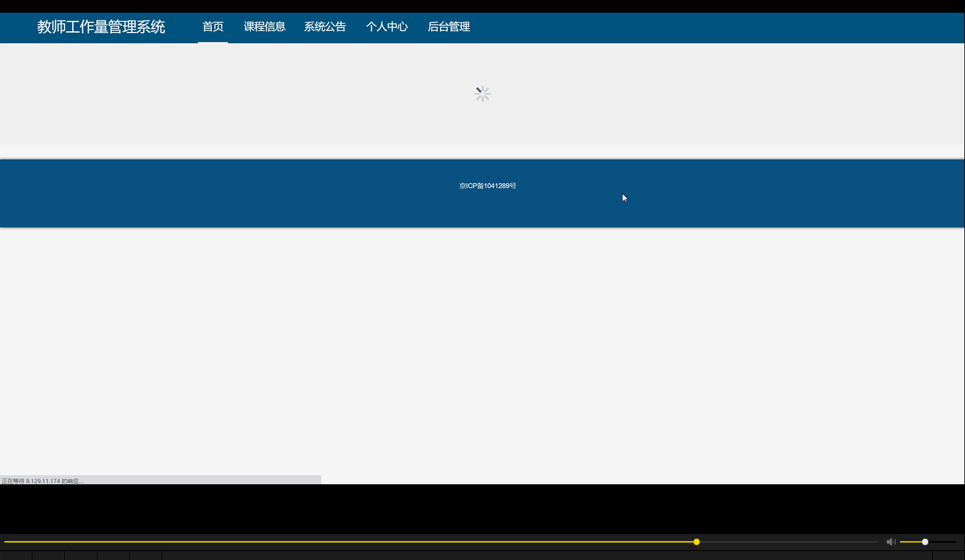Open 后台管理 from the navigation bar
The height and width of the screenshot is (560, 965).
click(449, 27)
